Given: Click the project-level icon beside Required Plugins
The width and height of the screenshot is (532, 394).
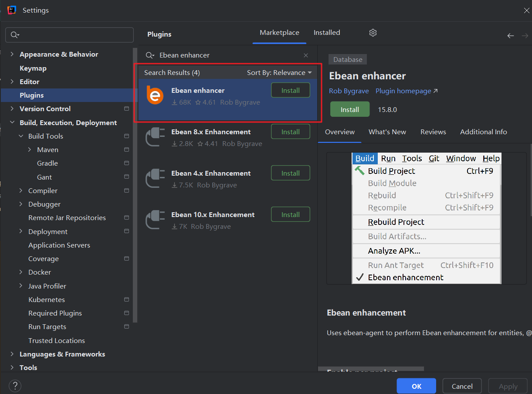Looking at the screenshot, I should (126, 313).
